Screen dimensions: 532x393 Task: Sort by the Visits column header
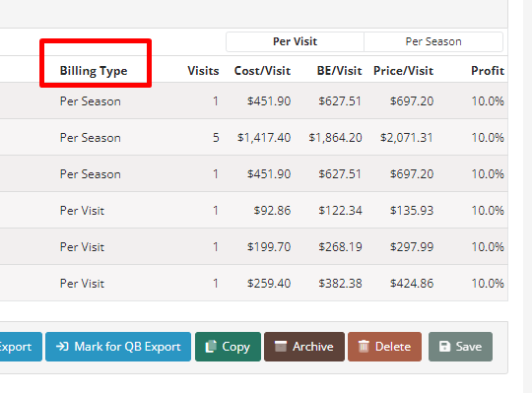click(203, 71)
